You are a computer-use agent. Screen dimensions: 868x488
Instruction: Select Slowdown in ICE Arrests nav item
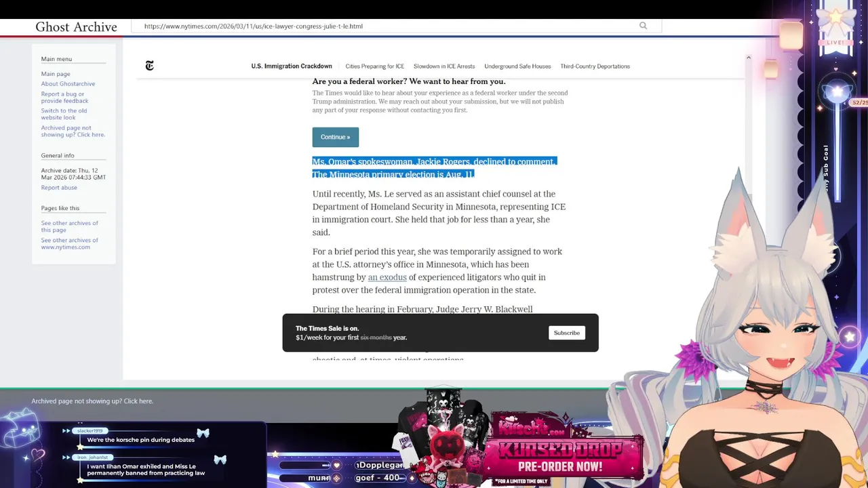pos(444,66)
